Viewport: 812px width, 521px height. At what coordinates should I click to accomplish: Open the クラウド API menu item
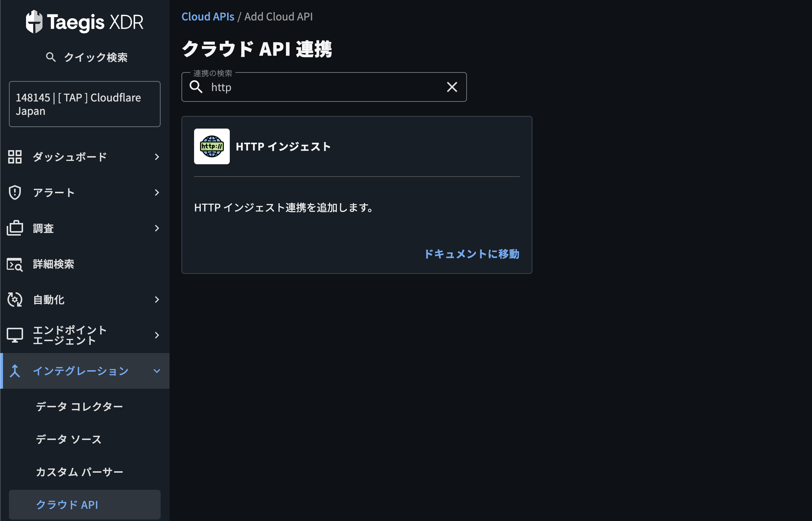tap(67, 505)
